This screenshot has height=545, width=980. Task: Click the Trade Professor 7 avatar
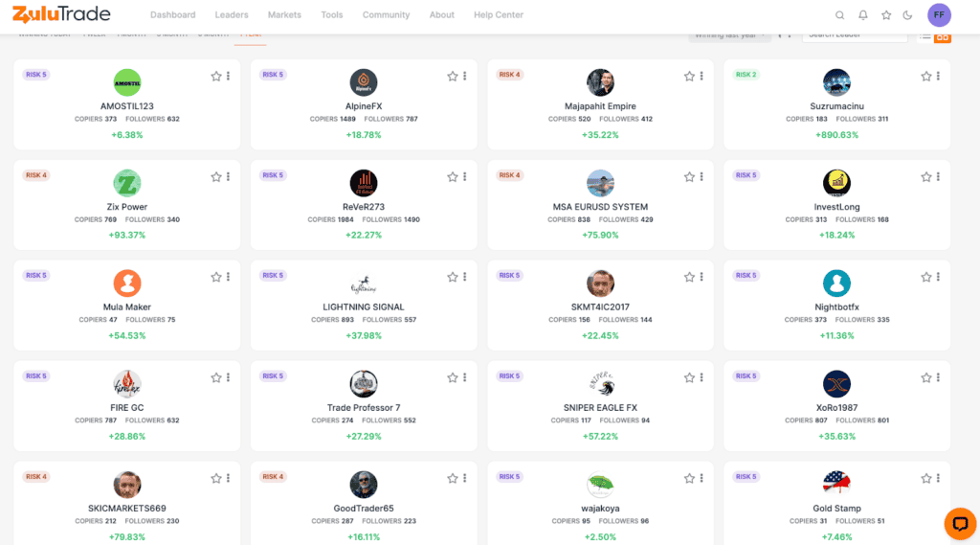[363, 384]
